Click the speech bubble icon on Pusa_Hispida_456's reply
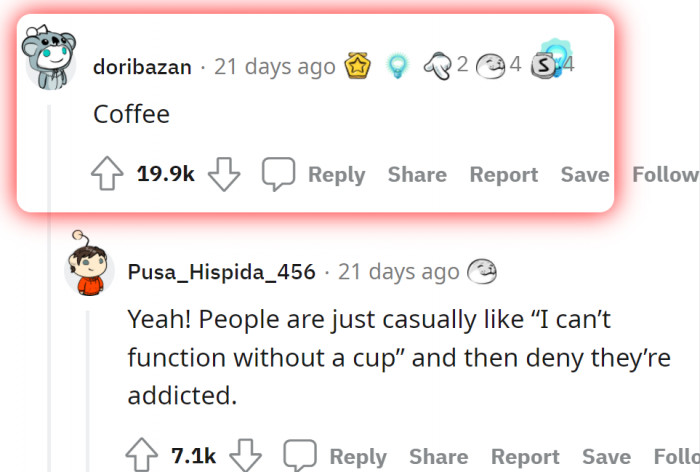The image size is (700, 472). [x=299, y=456]
